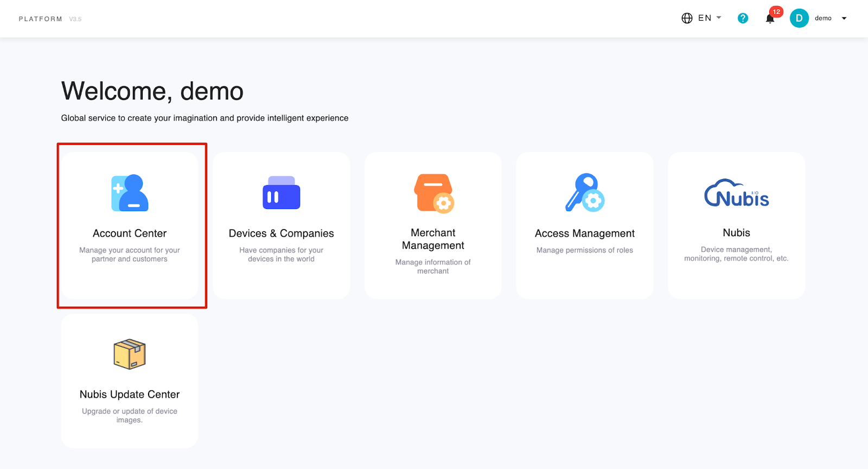Click the 'Welcome, demo' heading

152,91
